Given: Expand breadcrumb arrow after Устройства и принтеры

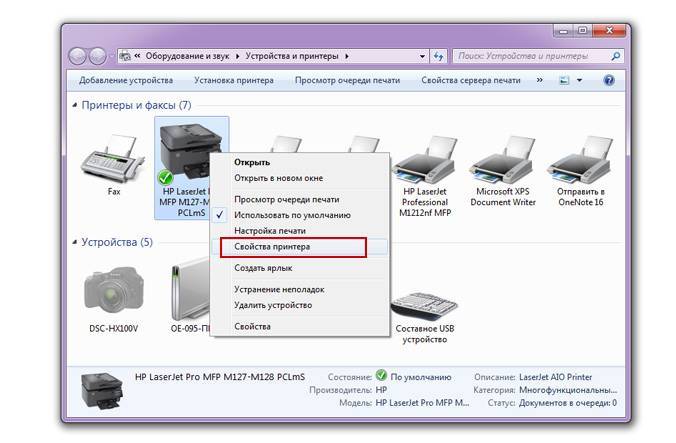Looking at the screenshot, I should 347,56.
